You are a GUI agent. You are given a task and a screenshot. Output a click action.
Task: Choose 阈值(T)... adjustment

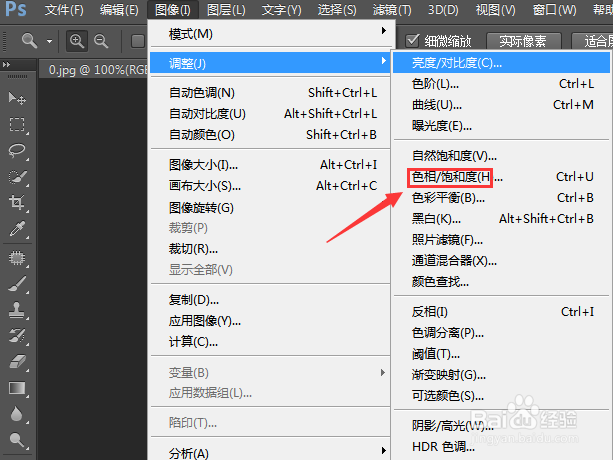point(501,354)
